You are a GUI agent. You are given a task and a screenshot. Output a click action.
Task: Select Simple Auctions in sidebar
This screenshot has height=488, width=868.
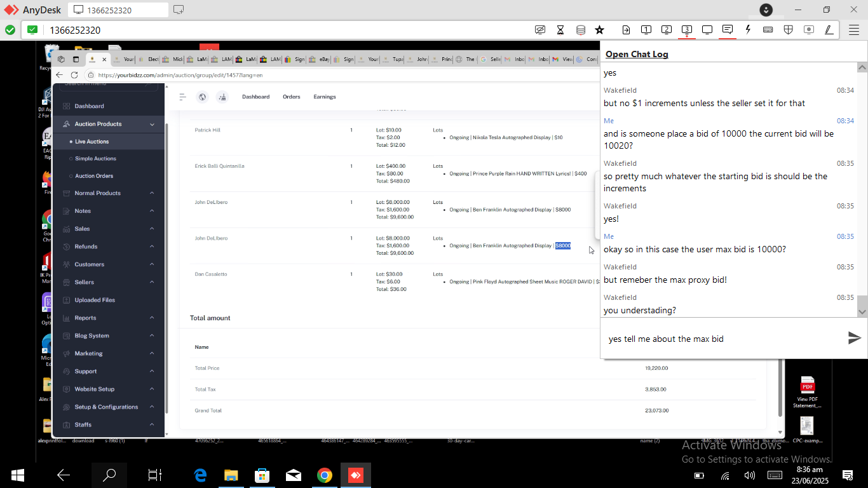95,159
